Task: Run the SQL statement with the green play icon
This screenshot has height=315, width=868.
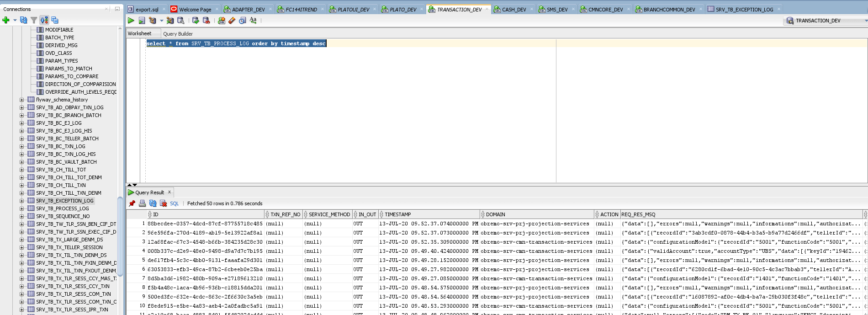Action: (x=131, y=21)
